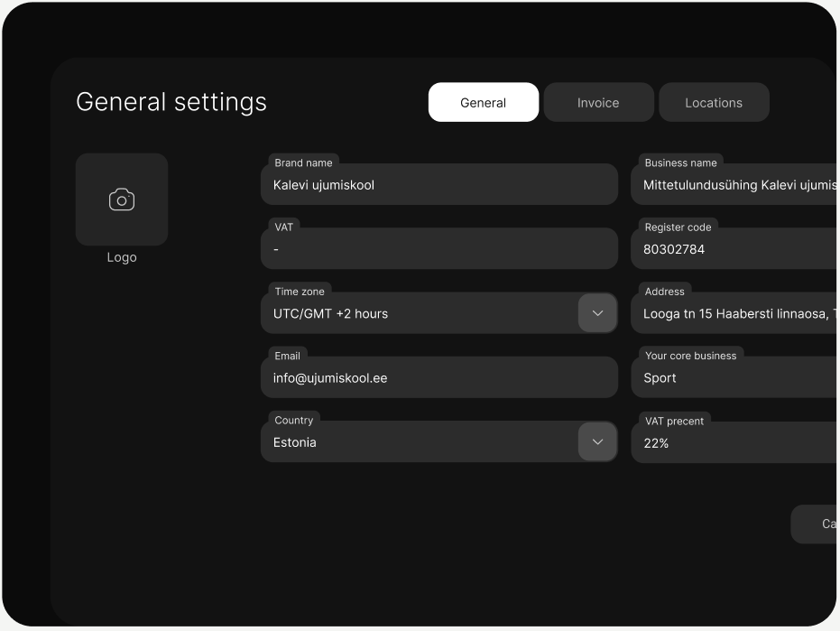Open the Locations tab

tap(714, 103)
